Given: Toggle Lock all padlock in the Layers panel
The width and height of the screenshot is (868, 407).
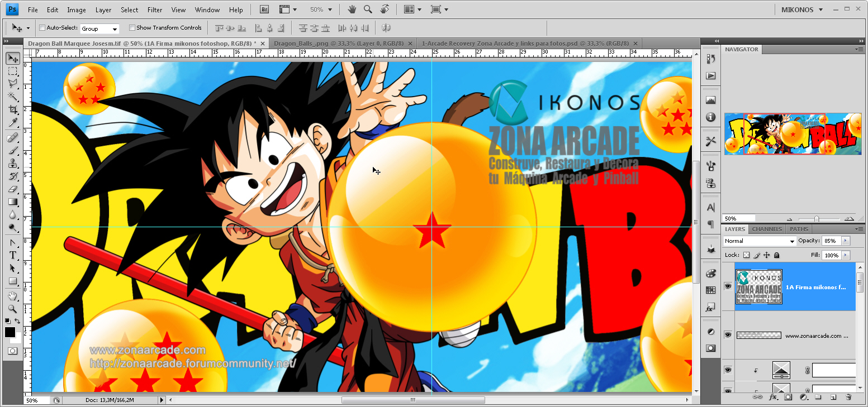Looking at the screenshot, I should click(x=776, y=255).
